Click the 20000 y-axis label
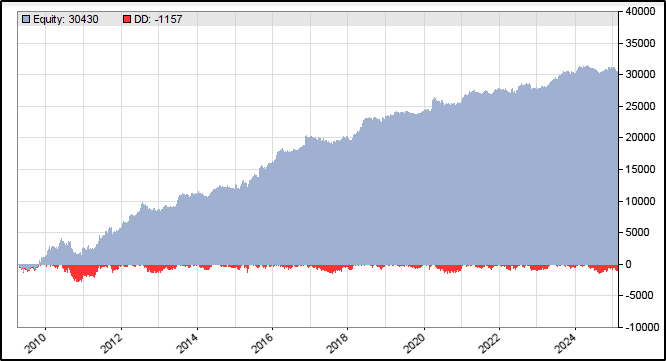 click(x=641, y=138)
